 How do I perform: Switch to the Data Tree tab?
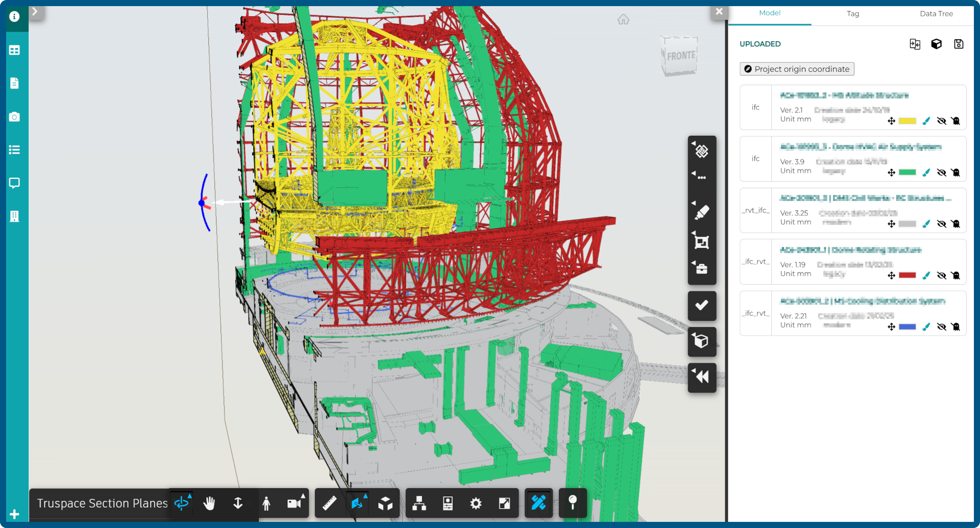[x=936, y=14]
